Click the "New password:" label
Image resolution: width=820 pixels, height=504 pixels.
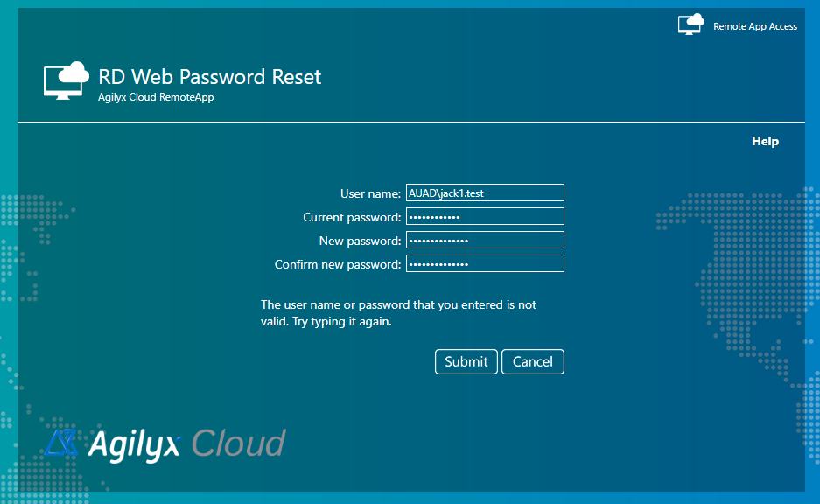tap(360, 241)
